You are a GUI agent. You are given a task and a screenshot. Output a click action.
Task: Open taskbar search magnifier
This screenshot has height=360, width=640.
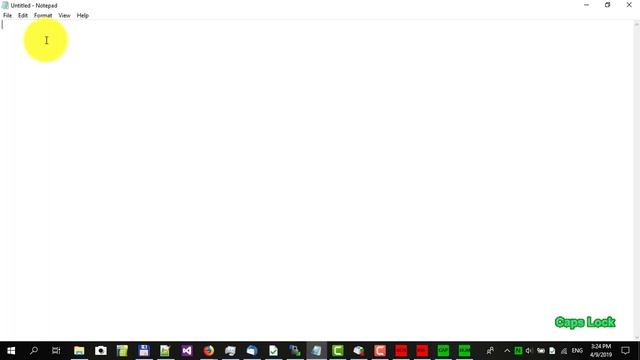click(34, 351)
